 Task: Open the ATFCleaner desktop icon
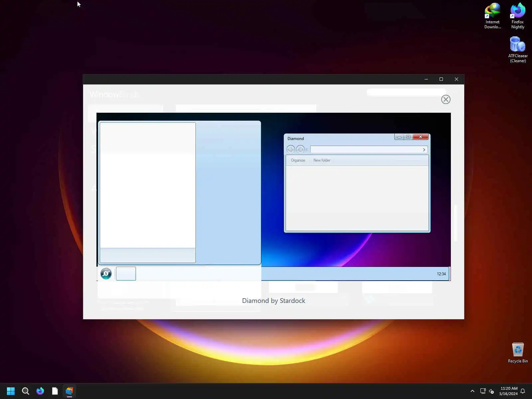[x=518, y=50]
